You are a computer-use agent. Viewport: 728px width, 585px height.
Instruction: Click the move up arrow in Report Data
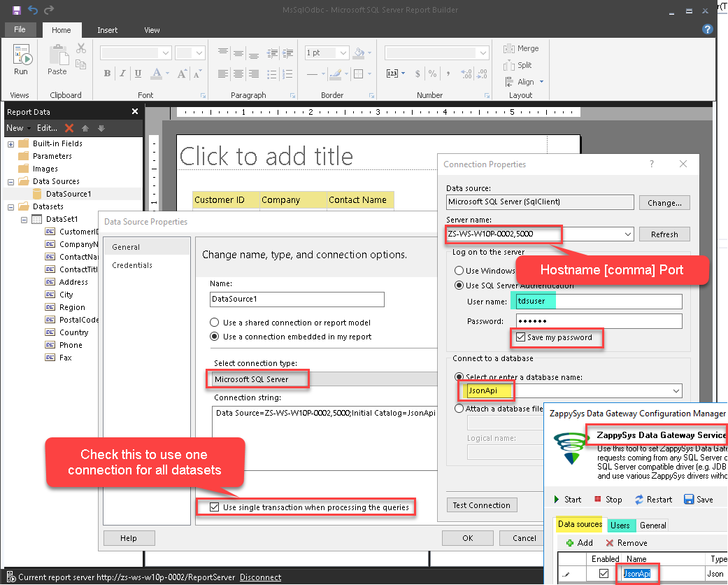[85, 128]
